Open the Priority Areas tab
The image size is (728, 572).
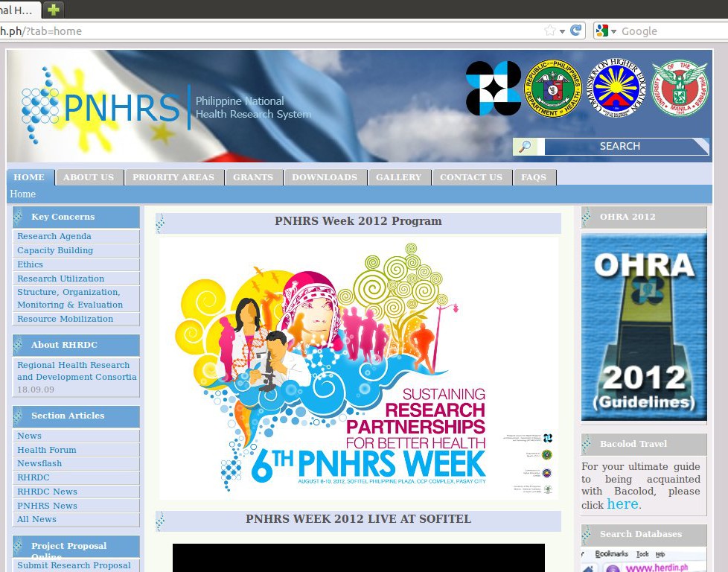tap(173, 177)
